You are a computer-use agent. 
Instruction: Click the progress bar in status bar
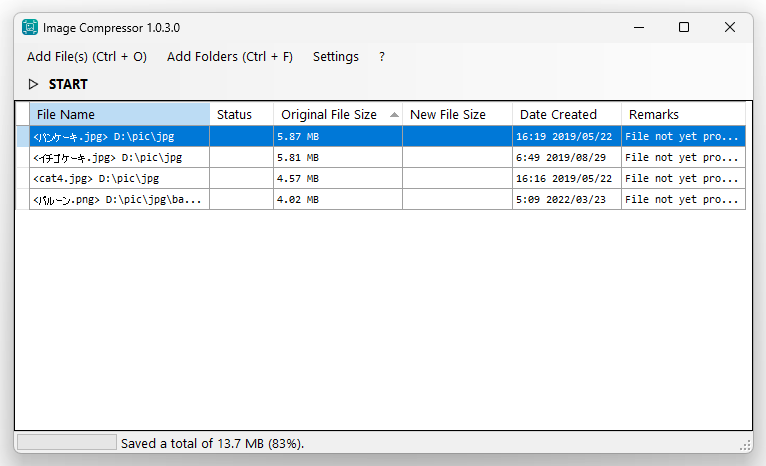click(67, 442)
